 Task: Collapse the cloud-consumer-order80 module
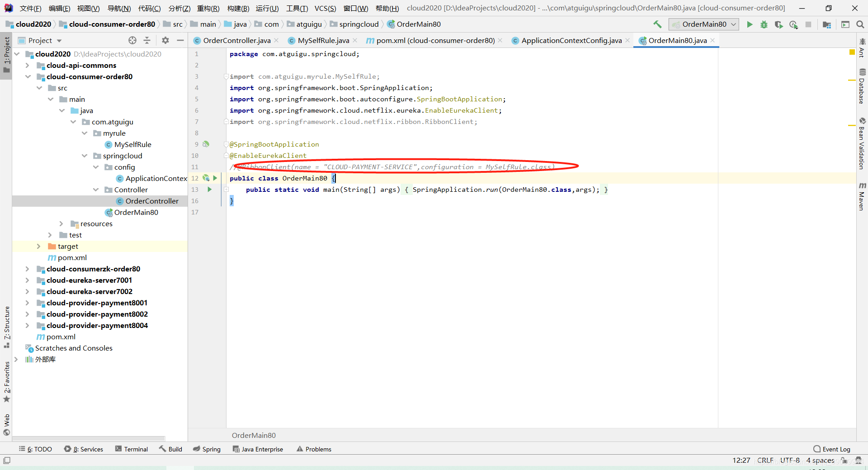tap(28, 76)
